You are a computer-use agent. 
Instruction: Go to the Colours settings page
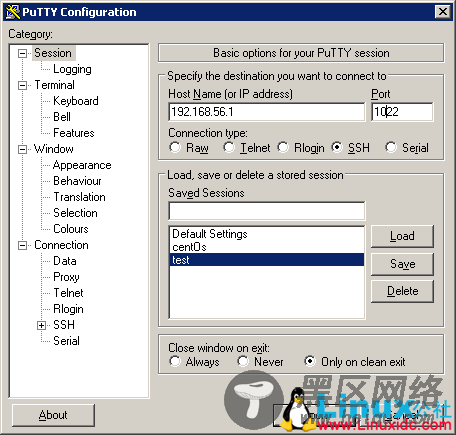(71, 229)
